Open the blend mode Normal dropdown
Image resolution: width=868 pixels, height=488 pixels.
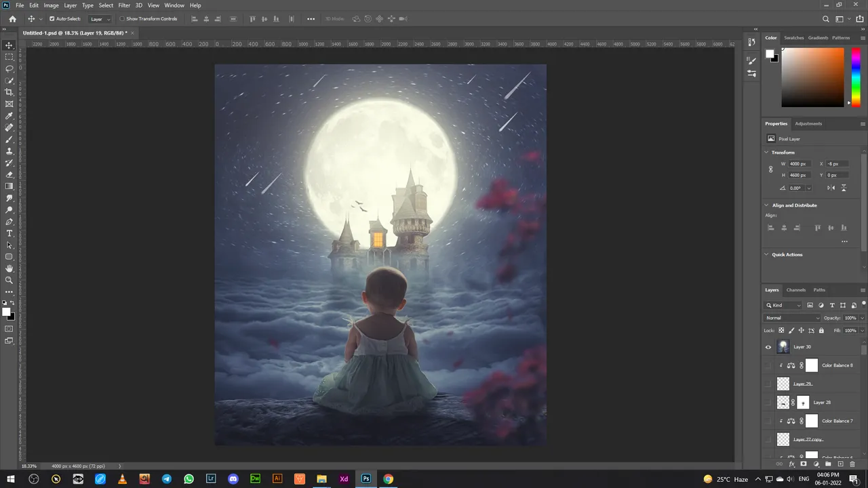[792, 318]
